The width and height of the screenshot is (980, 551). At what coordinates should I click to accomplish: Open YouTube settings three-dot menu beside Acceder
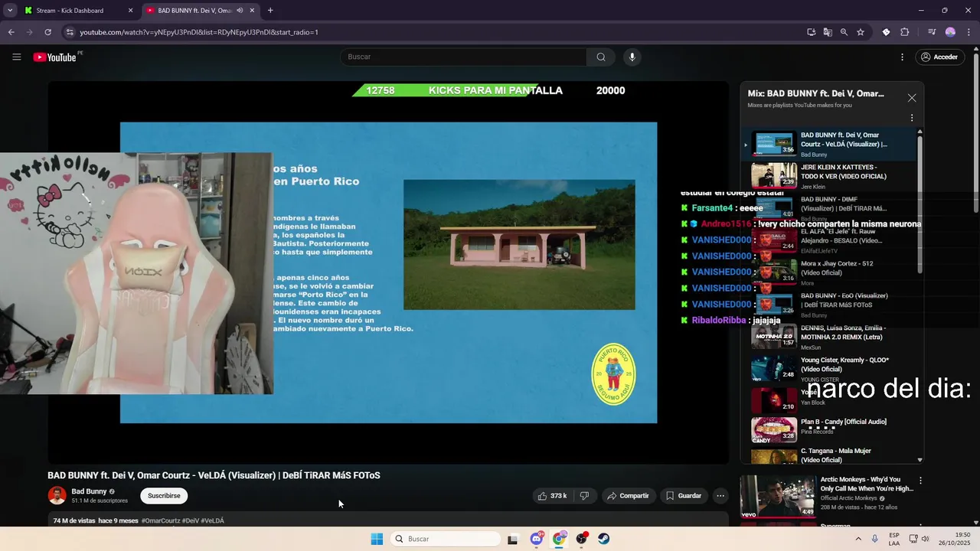(903, 57)
